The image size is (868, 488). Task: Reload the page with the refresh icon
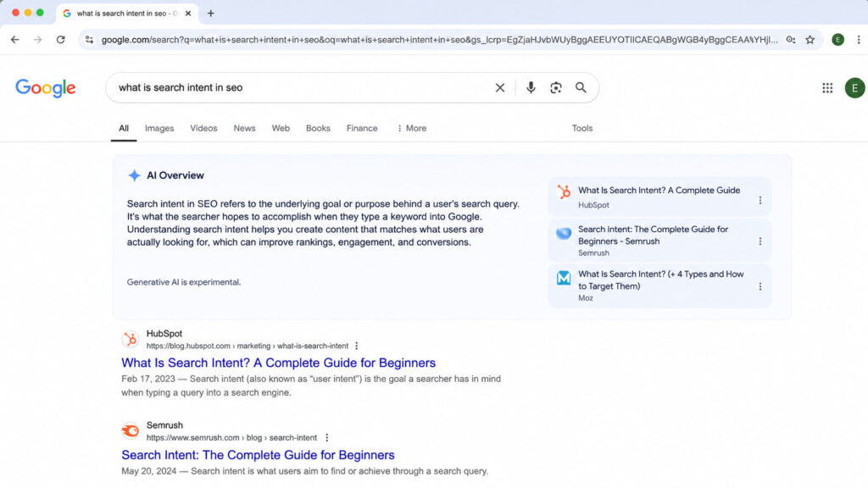pyautogui.click(x=61, y=40)
